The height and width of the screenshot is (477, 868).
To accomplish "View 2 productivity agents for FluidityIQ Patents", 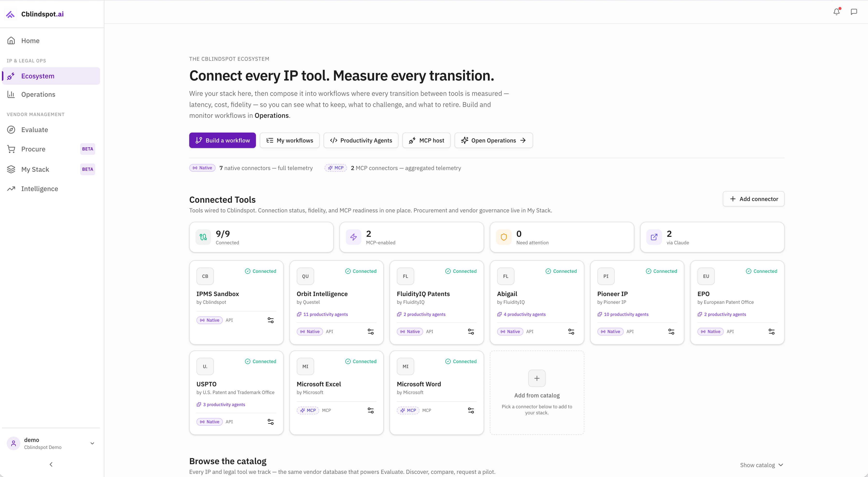I will (x=421, y=314).
